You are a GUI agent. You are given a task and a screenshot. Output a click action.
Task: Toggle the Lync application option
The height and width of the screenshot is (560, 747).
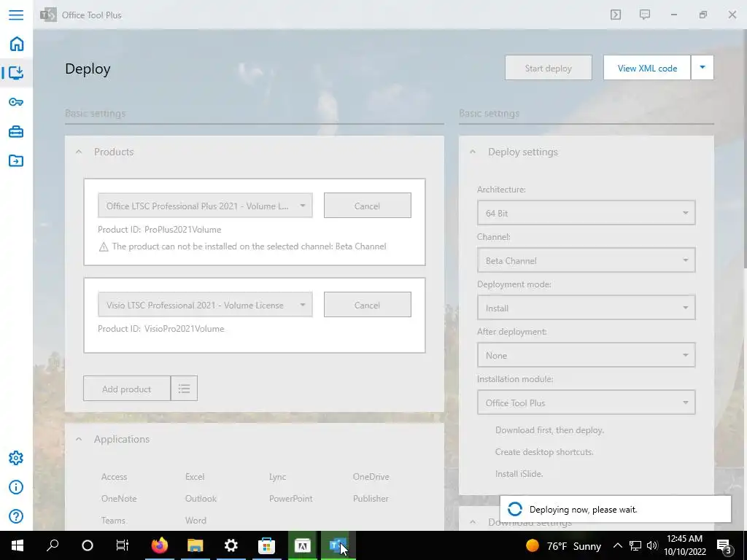pos(278,477)
